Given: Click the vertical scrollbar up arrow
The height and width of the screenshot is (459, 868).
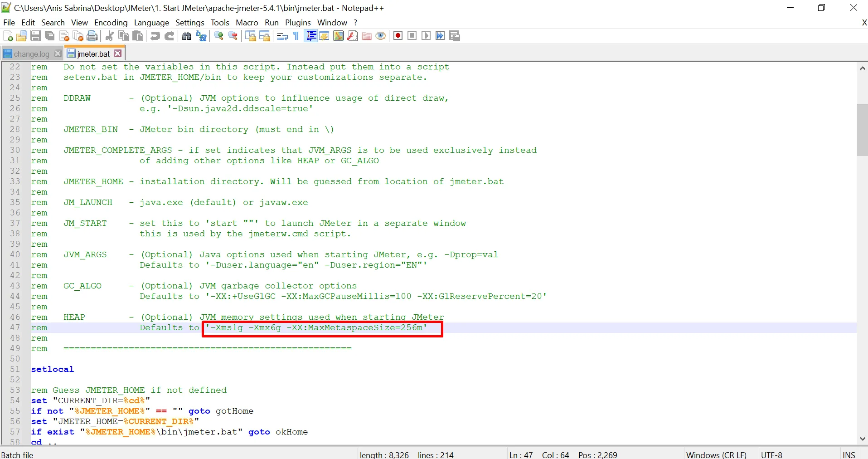Looking at the screenshot, I should tap(863, 68).
